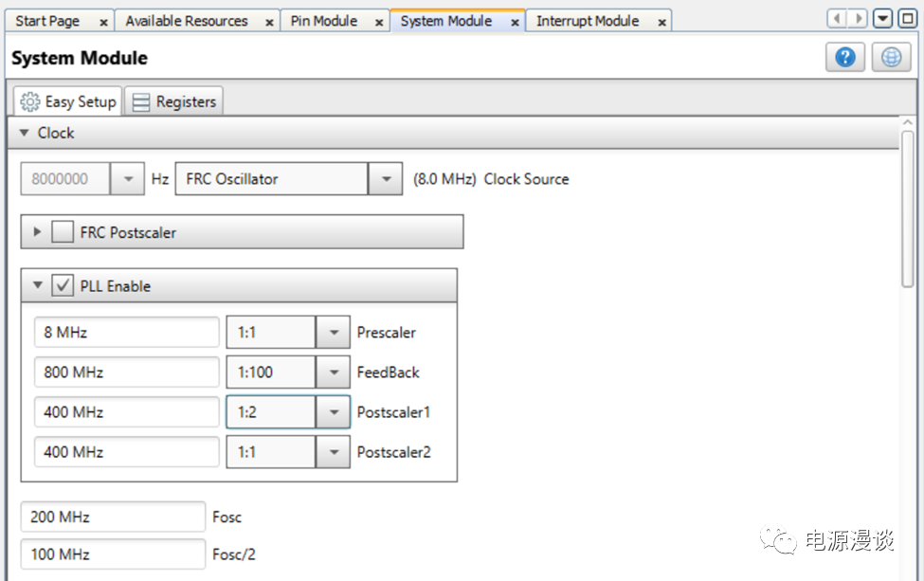Click the tab scroll right arrow

click(859, 20)
